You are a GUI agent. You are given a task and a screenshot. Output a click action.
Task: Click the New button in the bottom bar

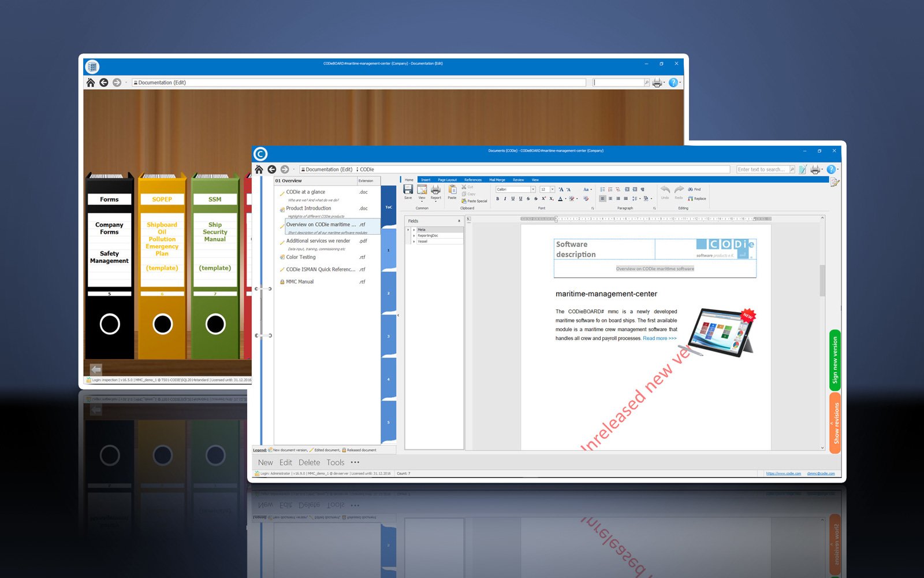[x=266, y=462]
